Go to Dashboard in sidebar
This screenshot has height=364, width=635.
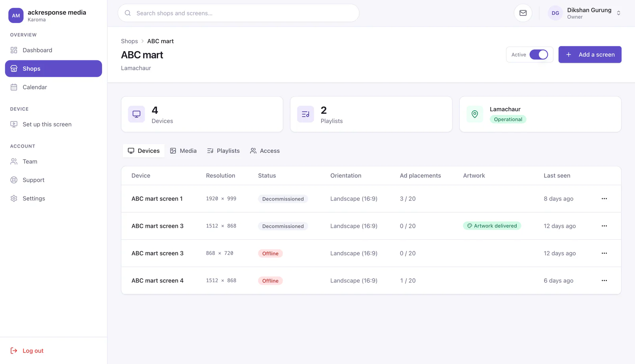[54, 50]
